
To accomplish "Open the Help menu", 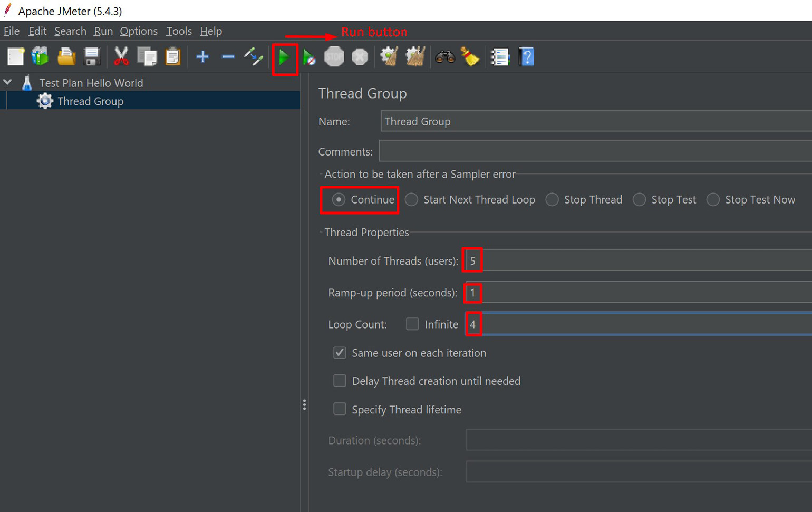I will pyautogui.click(x=211, y=31).
